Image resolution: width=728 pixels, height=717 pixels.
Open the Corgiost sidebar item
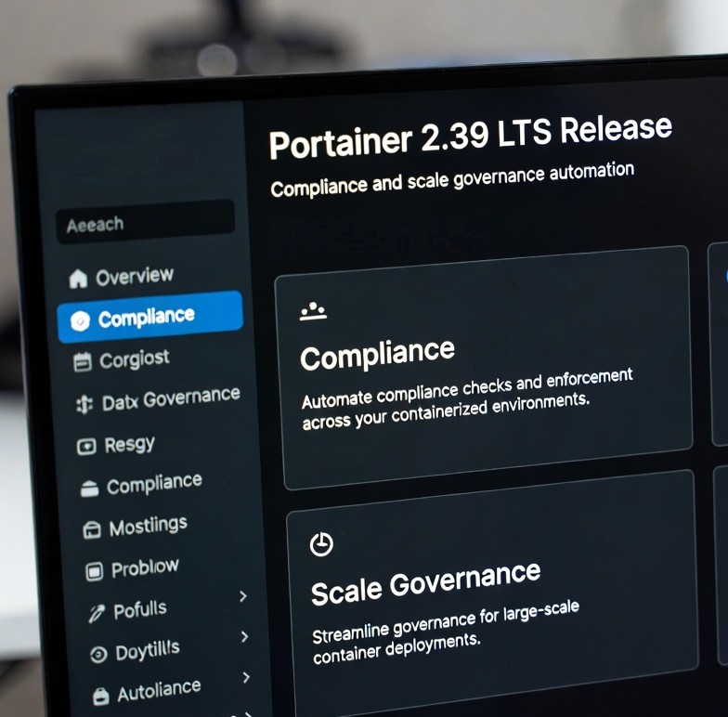click(x=122, y=360)
